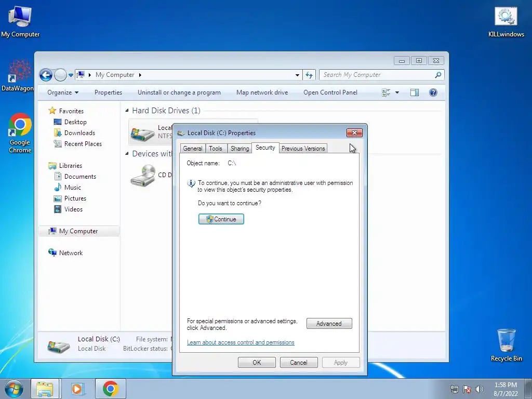Open Learn about access control and permissions link
Image resolution: width=532 pixels, height=399 pixels.
point(241,342)
